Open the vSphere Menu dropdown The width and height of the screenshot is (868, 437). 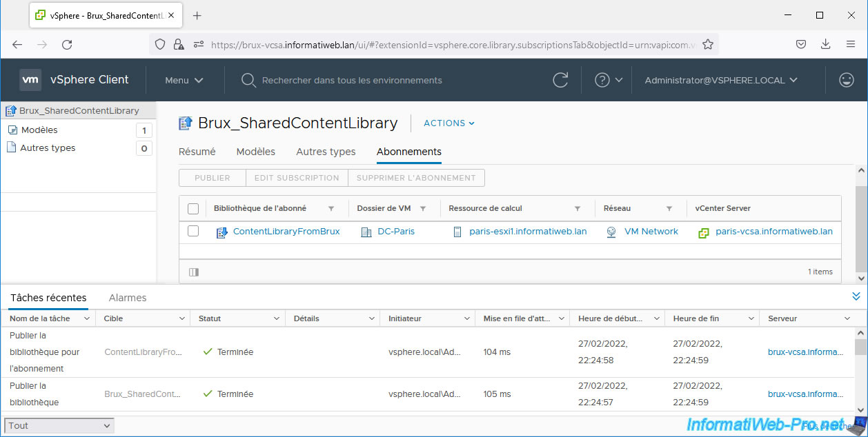[x=184, y=80]
